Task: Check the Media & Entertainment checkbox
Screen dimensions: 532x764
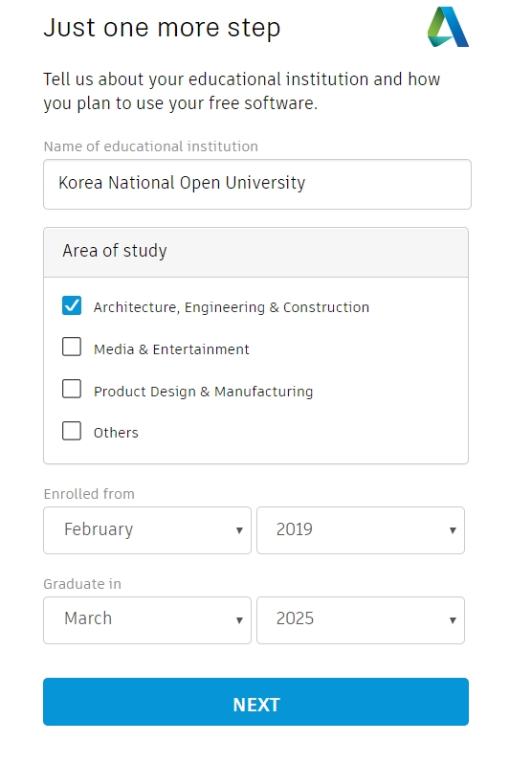Action: tap(72, 347)
